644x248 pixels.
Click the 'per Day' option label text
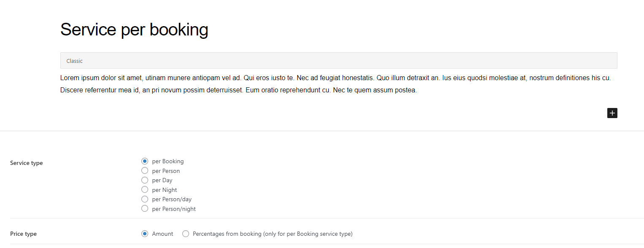pos(162,180)
